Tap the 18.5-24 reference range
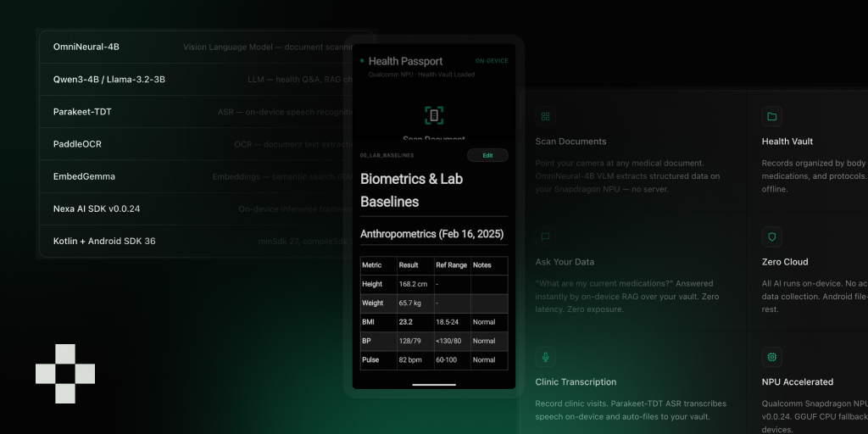868x434 pixels. tap(448, 321)
